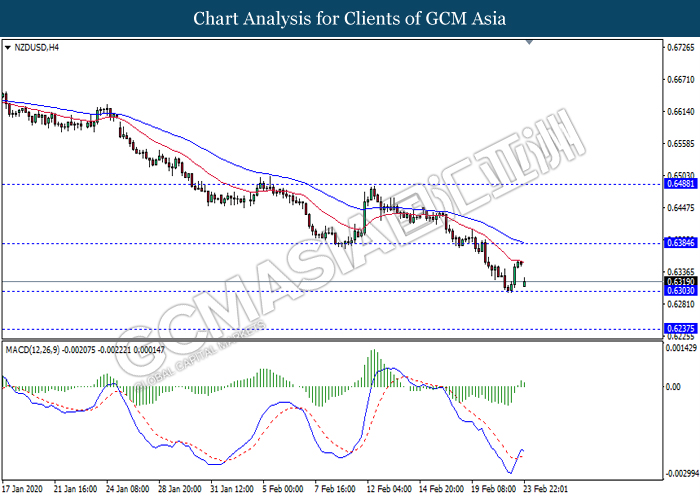Viewport: 700px width, 500px height.
Task: Click the triangle arrow beside NZDUSD,H4
Action: point(8,47)
